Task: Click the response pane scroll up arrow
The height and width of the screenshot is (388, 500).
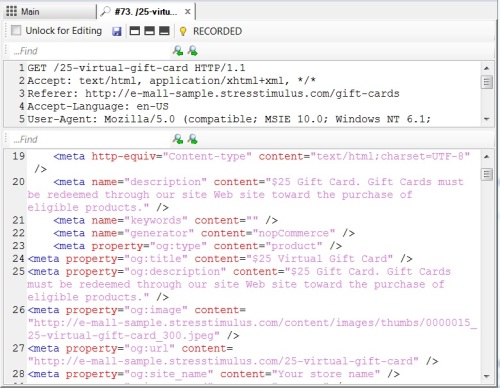Action: tap(487, 156)
